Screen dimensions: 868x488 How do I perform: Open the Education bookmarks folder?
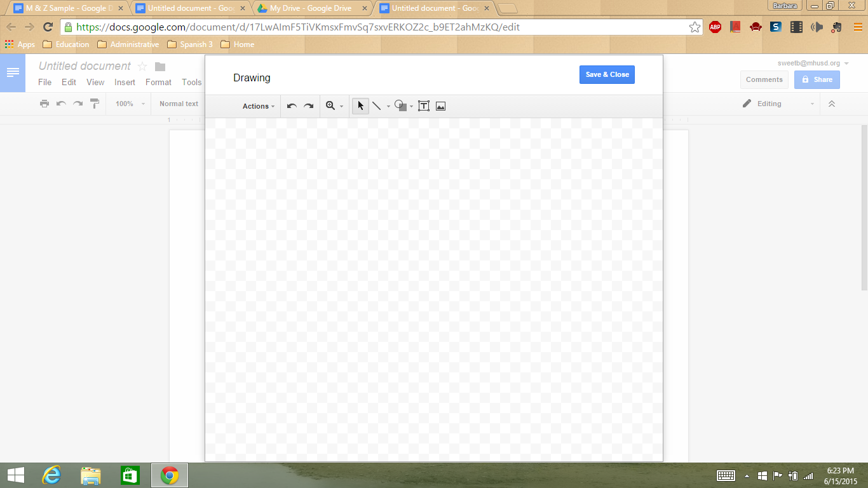66,44
